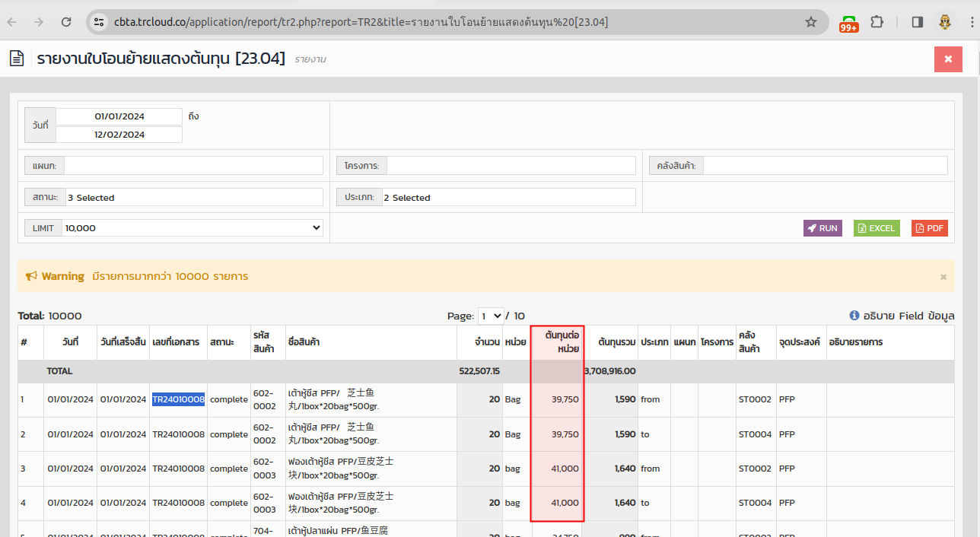Click warehouse ST0002 in row 1
The width and height of the screenshot is (980, 537).
click(x=755, y=399)
